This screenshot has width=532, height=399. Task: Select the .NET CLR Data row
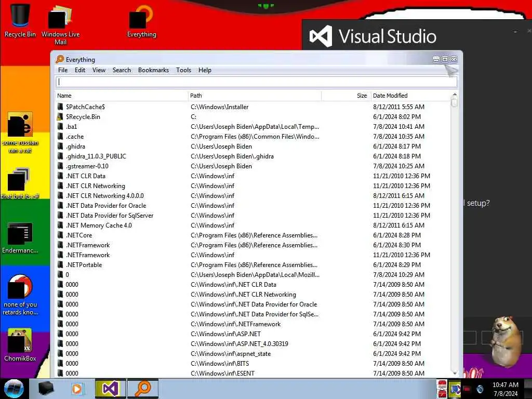(253, 176)
